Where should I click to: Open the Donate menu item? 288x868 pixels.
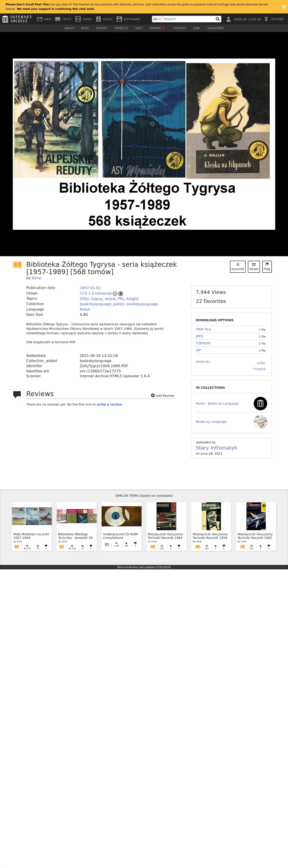157,28
